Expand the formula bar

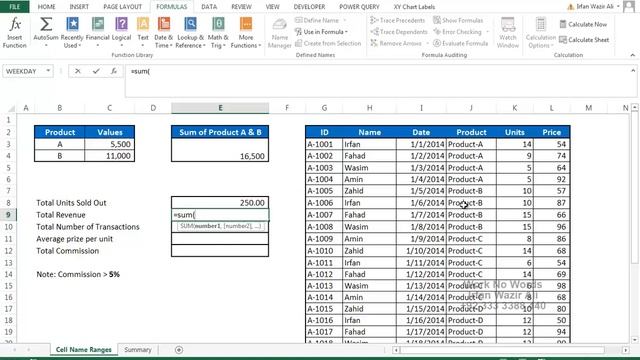[x=633, y=71]
